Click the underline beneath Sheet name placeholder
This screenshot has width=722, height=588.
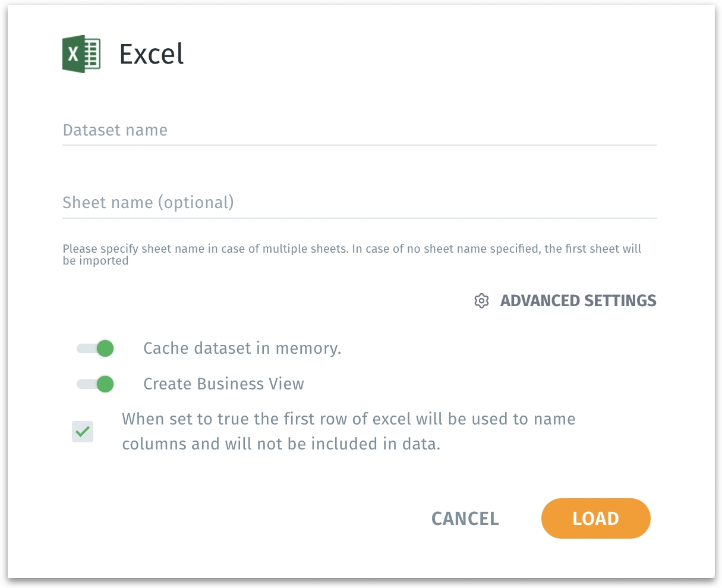[x=359, y=218]
